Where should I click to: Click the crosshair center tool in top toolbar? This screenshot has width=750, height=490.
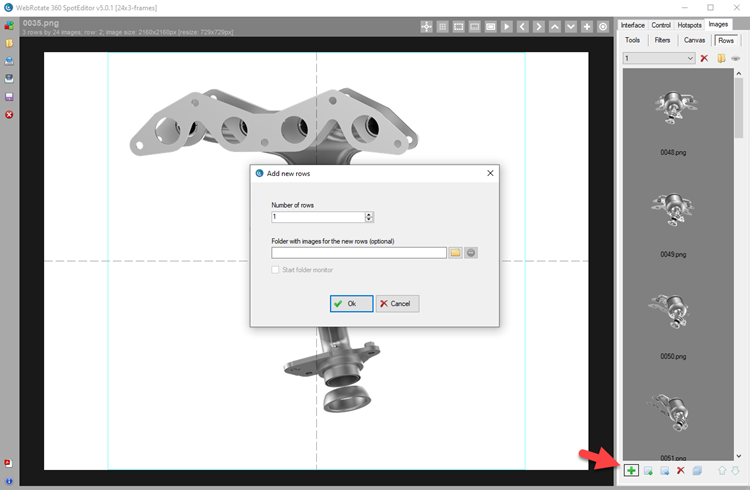(x=426, y=27)
